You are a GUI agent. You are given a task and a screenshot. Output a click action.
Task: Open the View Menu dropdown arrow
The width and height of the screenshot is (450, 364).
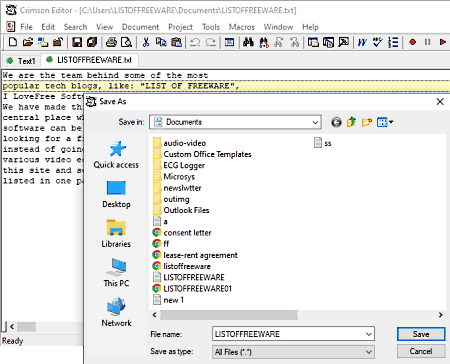coord(391,122)
